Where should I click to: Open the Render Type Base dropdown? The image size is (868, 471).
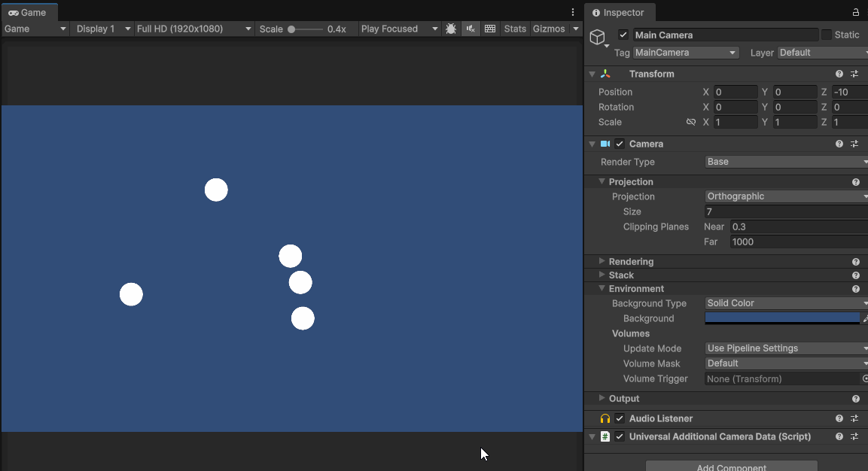(x=787, y=162)
